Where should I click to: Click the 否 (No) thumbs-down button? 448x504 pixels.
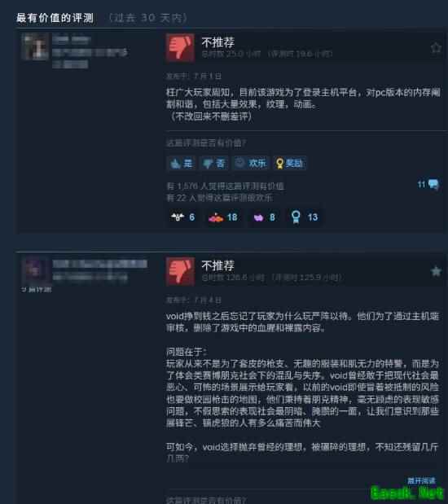(x=213, y=164)
